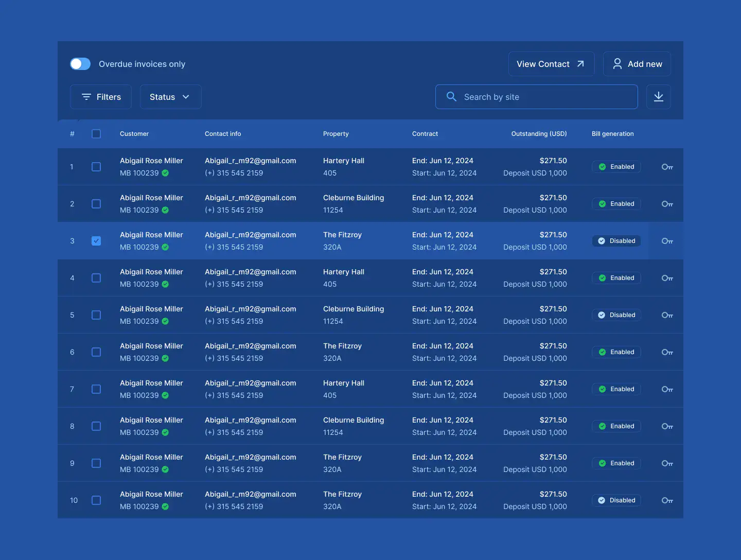Click the key icon in row 8

click(x=667, y=426)
